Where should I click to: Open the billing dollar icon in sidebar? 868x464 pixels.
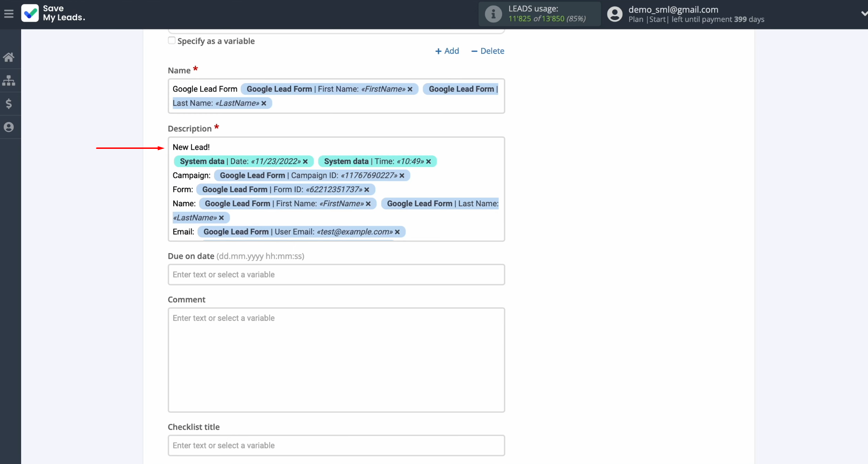[9, 104]
